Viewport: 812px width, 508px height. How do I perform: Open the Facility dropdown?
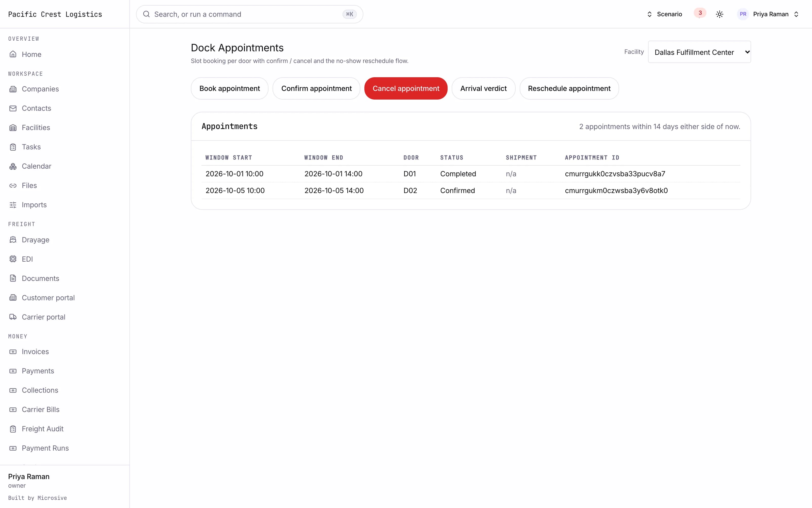pos(699,52)
